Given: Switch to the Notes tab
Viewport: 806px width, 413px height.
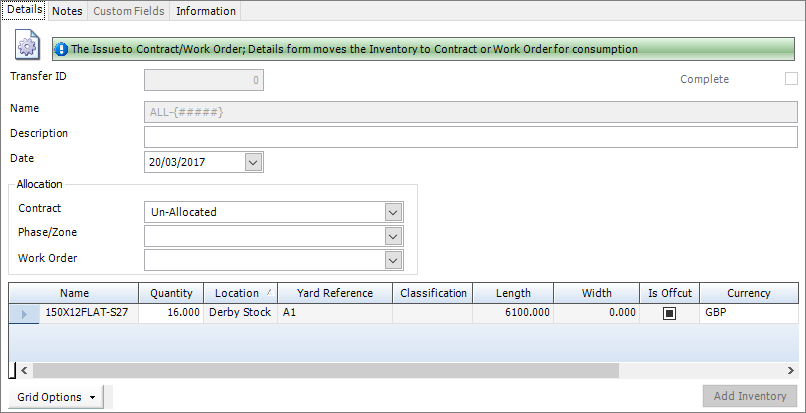Looking at the screenshot, I should [67, 11].
